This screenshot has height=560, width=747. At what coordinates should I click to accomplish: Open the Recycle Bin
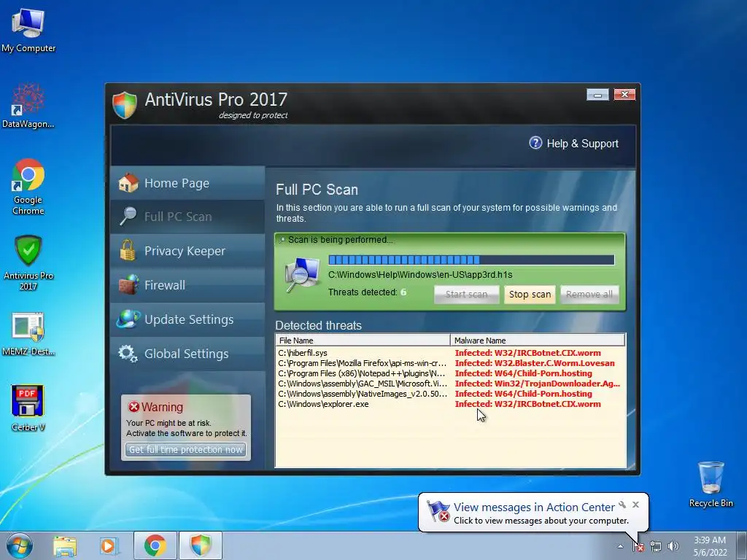coord(711,484)
